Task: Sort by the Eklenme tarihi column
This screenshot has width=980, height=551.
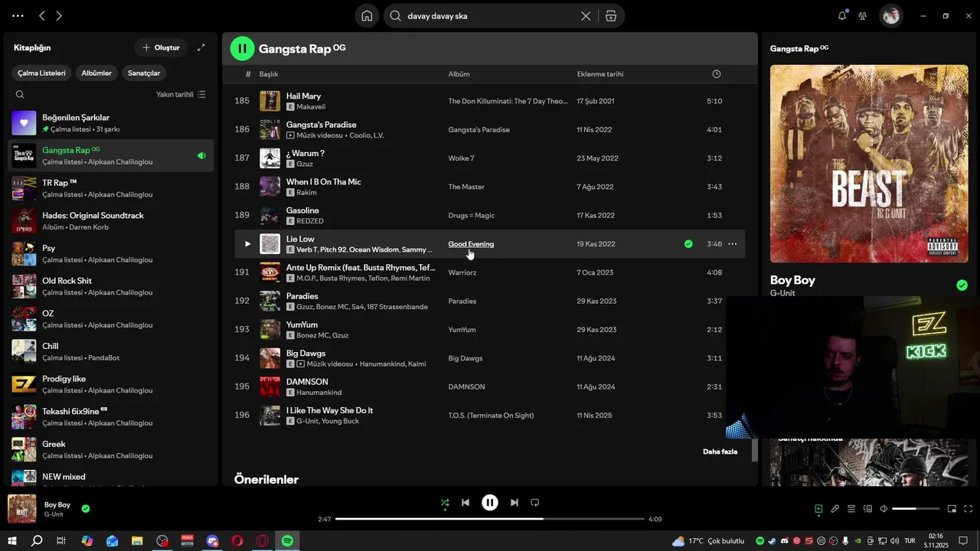Action: tap(600, 74)
